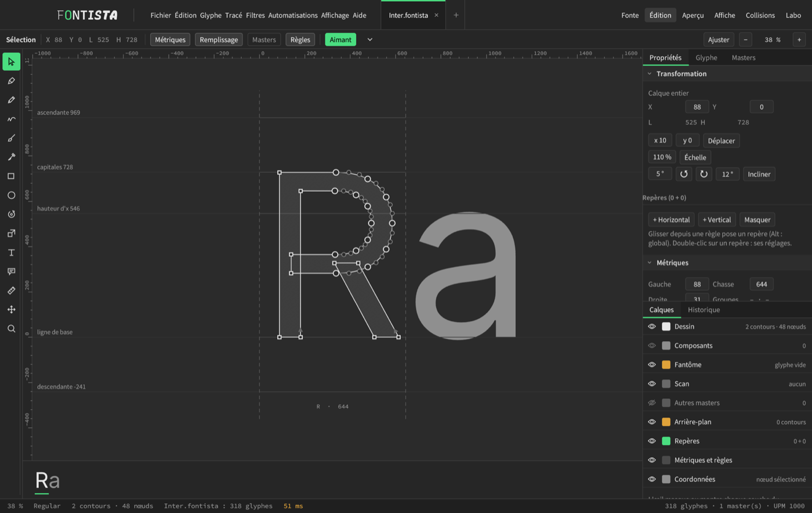Select the ellipse shape tool
Viewport: 812px width, 513px height.
11,195
